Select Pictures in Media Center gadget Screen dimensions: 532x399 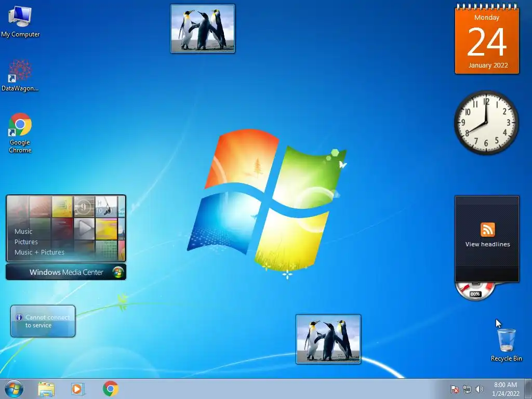point(26,242)
